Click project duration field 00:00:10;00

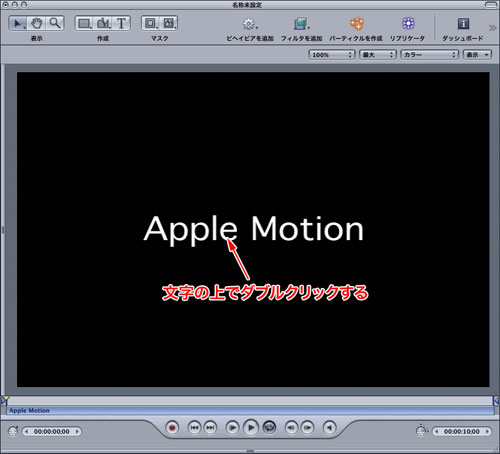pos(462,432)
